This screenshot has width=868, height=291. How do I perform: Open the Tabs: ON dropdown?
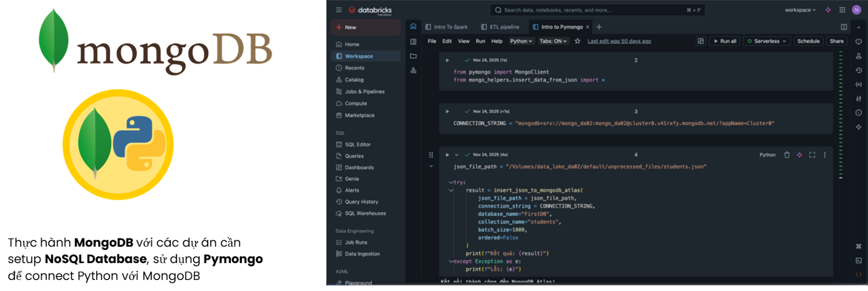(x=553, y=41)
